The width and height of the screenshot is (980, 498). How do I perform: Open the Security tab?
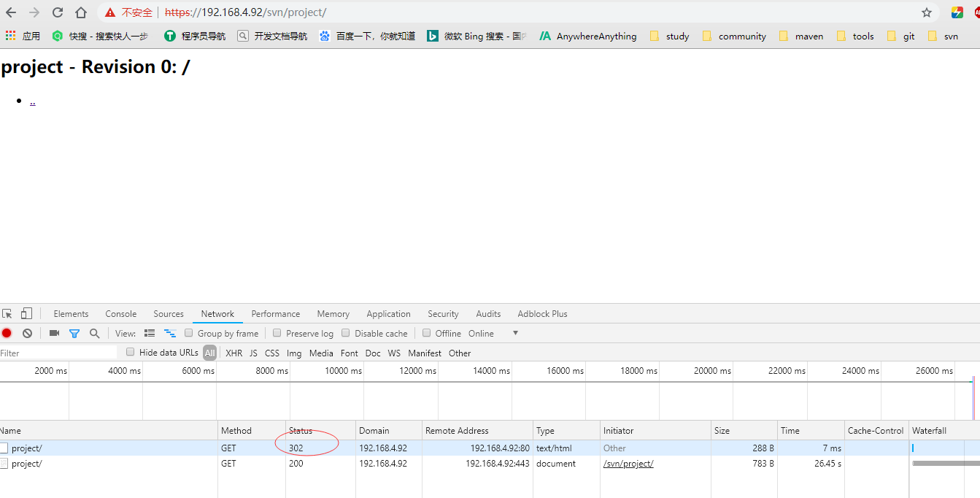click(443, 314)
